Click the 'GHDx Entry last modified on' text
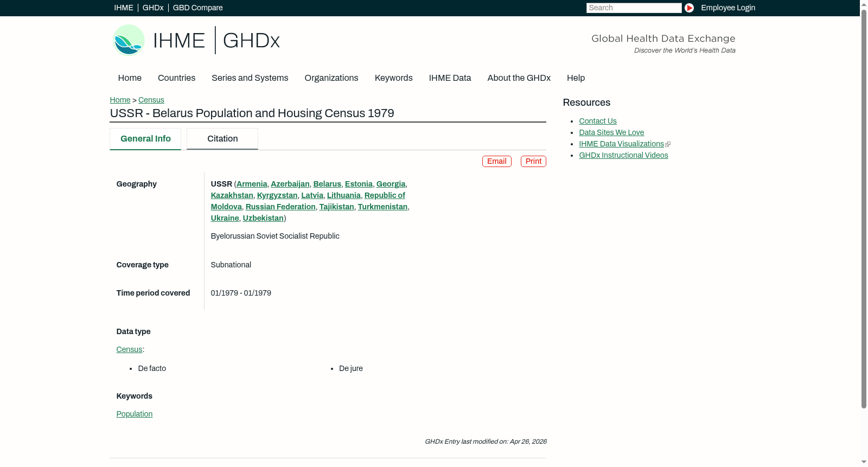Viewport: 868px width, 467px height. pos(486,442)
